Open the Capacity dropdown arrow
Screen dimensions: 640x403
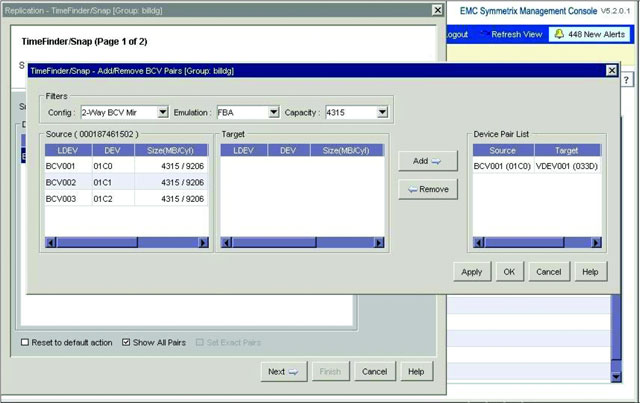[x=382, y=112]
